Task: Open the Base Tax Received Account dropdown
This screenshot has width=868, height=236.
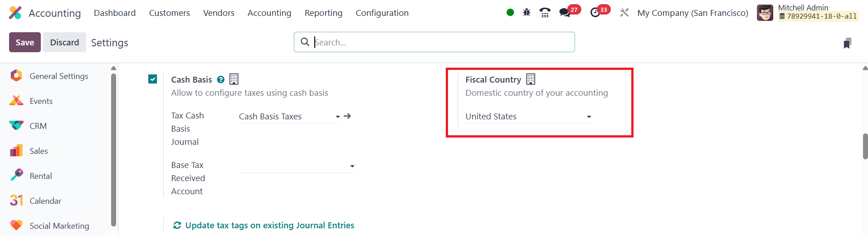Action: click(x=352, y=166)
